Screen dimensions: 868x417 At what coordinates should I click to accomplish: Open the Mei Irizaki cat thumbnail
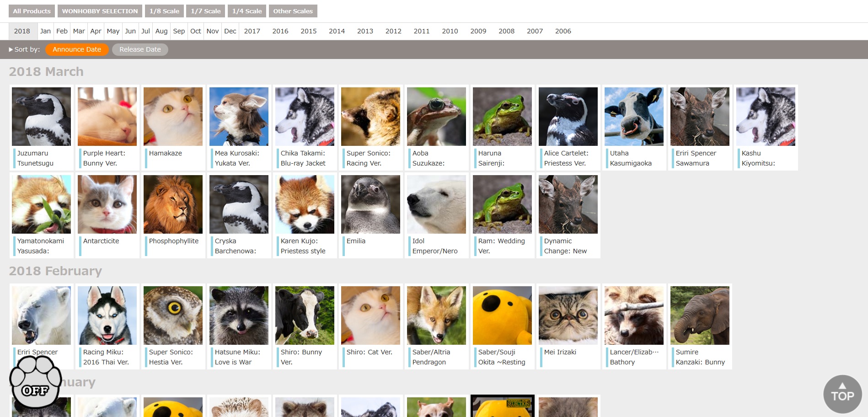pos(568,315)
